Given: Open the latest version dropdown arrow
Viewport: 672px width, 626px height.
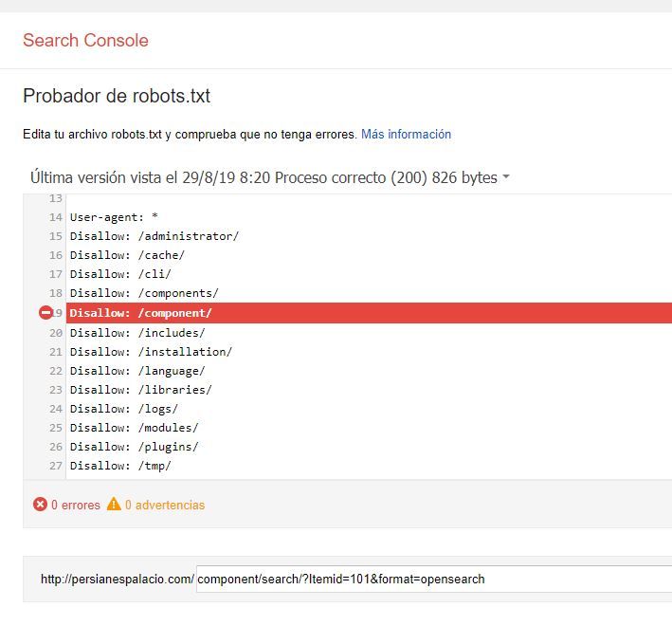Looking at the screenshot, I should (506, 176).
